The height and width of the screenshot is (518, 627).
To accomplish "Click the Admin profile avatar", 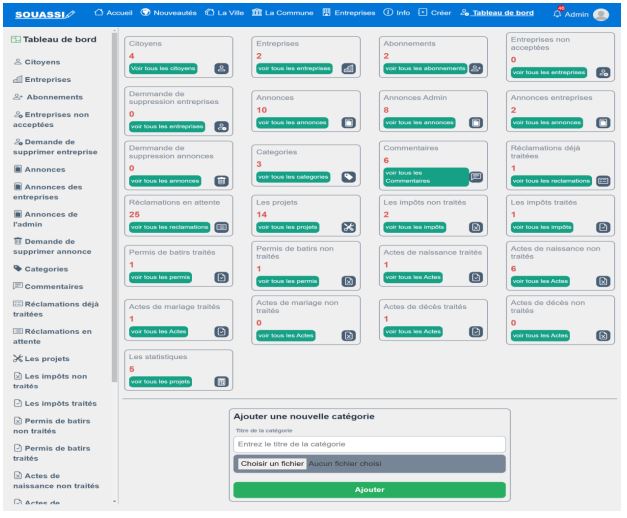I will coord(599,14).
